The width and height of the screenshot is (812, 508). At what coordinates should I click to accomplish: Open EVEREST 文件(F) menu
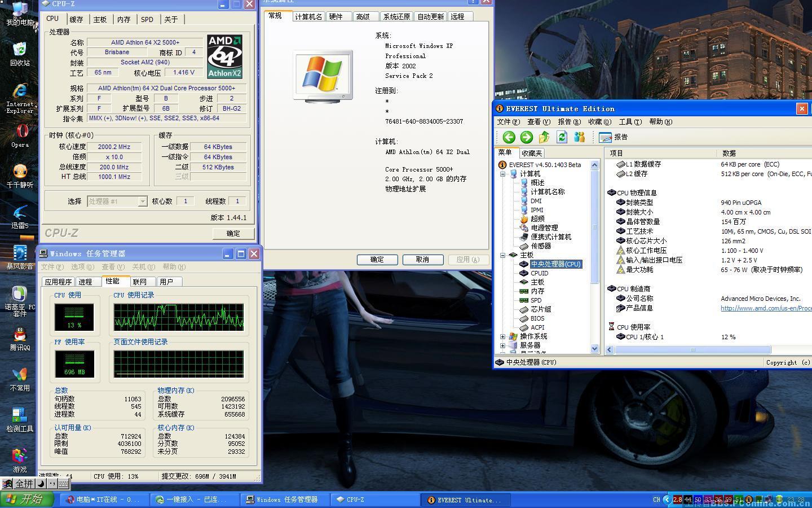point(508,121)
